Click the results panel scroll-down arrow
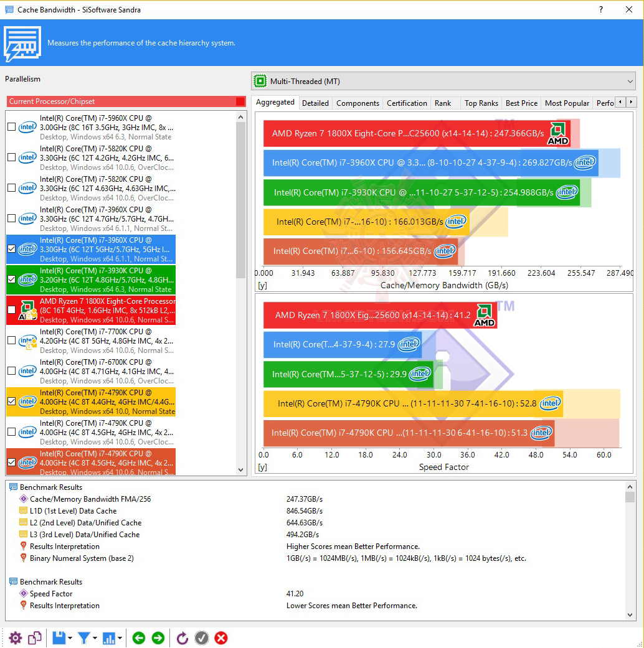 630,614
